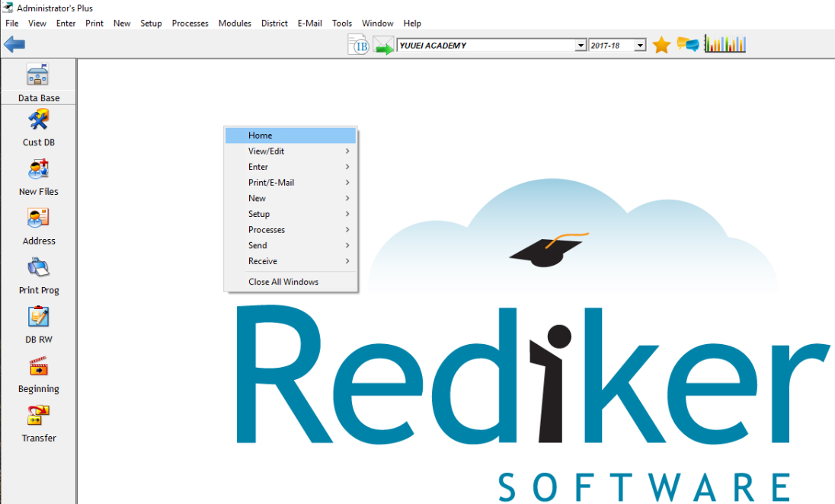Expand the Processes submenu in context menu
The width and height of the screenshot is (835, 504).
(x=291, y=229)
